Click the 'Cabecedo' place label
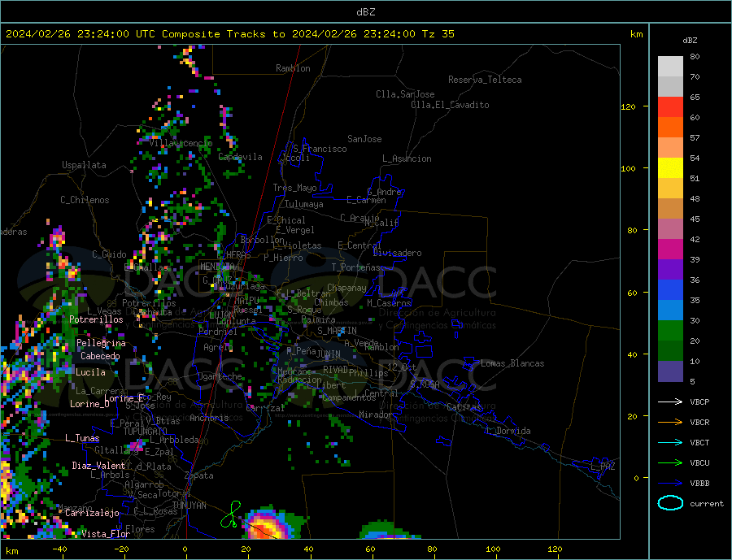The height and width of the screenshot is (560, 732). point(100,357)
